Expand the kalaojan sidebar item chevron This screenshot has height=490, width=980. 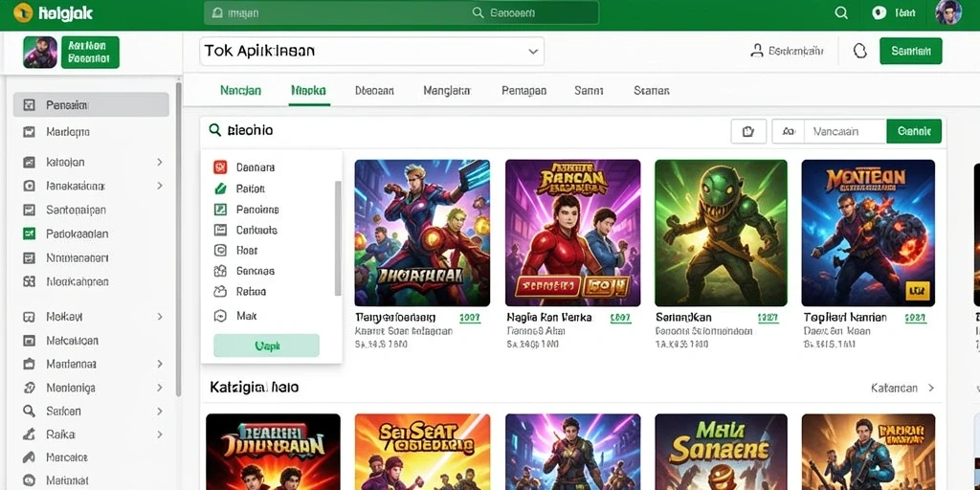(x=160, y=162)
